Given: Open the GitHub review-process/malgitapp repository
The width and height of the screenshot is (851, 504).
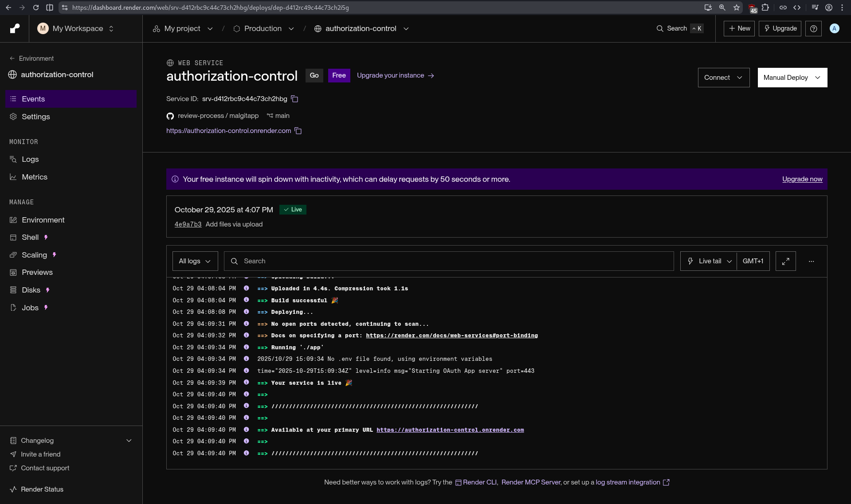Looking at the screenshot, I should pyautogui.click(x=218, y=116).
